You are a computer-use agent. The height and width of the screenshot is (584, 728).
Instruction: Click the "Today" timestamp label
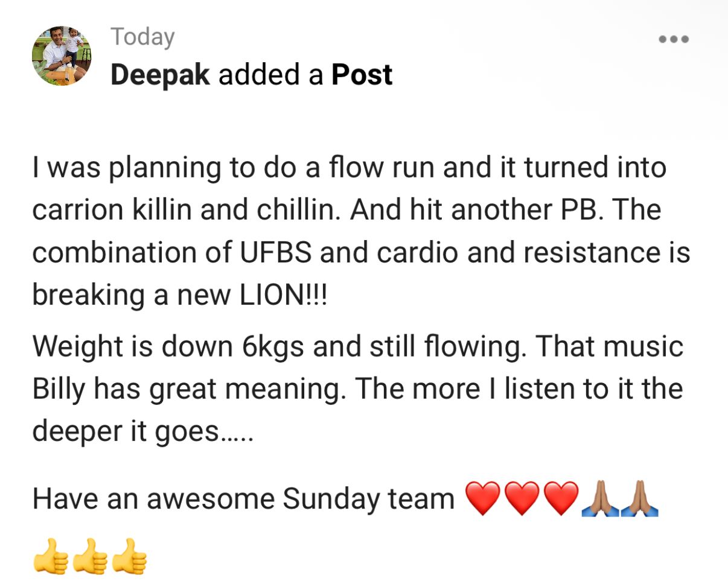[142, 37]
